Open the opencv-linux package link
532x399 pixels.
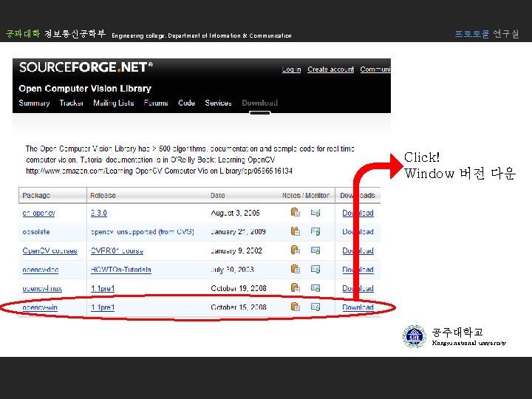(42, 288)
